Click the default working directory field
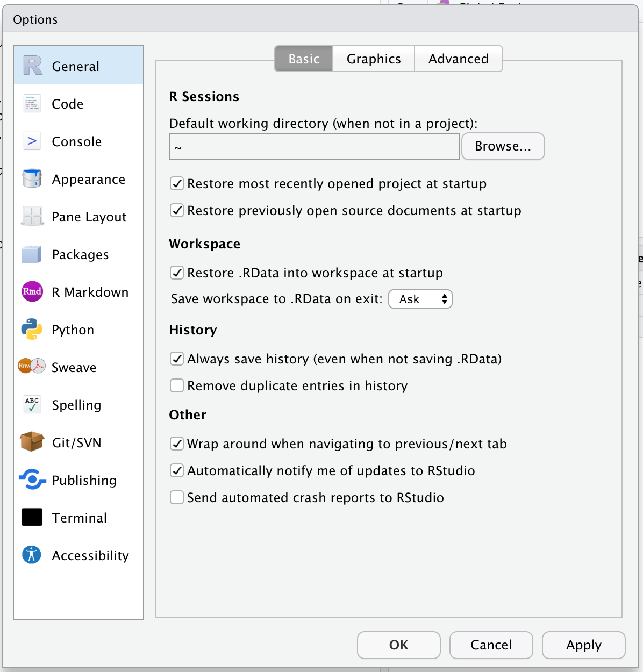This screenshot has width=643, height=672. coord(315,147)
